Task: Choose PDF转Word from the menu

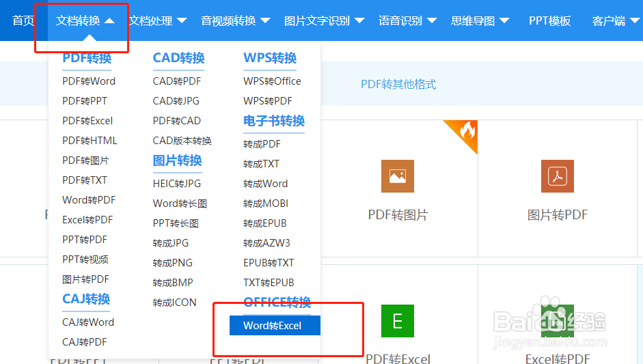Action: (x=89, y=81)
